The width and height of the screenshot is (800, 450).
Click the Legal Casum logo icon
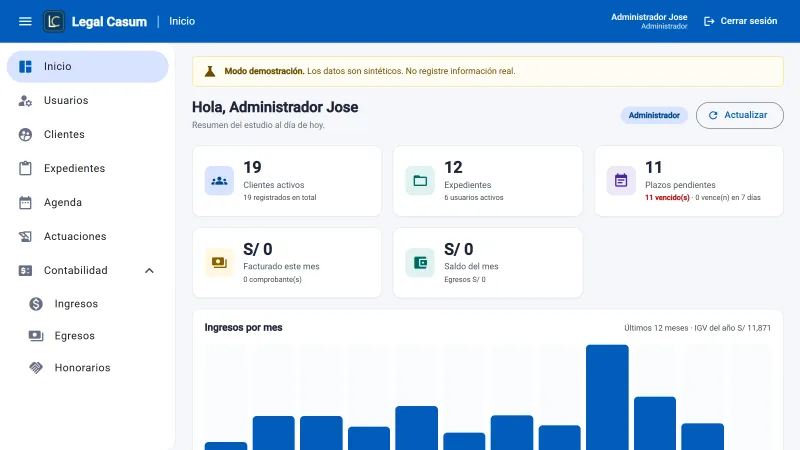click(x=54, y=21)
